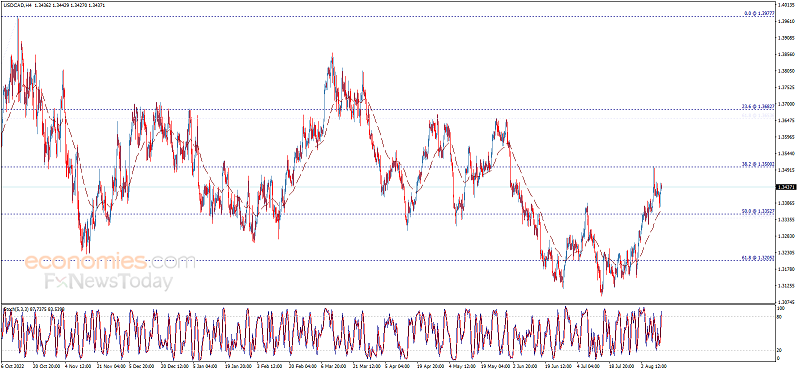The width and height of the screenshot is (798, 372).
Task: Click the stochastic 20 level scale label
Action: click(x=779, y=350)
